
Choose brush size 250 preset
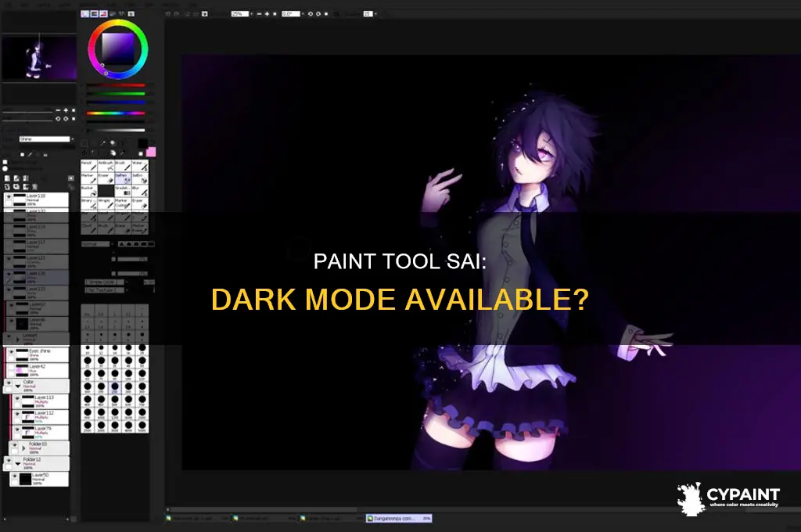coord(114,388)
